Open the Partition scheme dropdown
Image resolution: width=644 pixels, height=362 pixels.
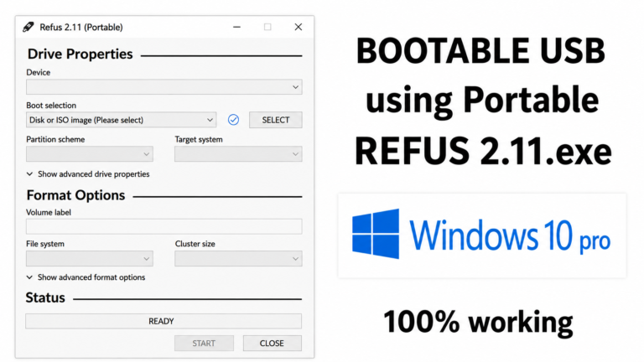pos(90,154)
